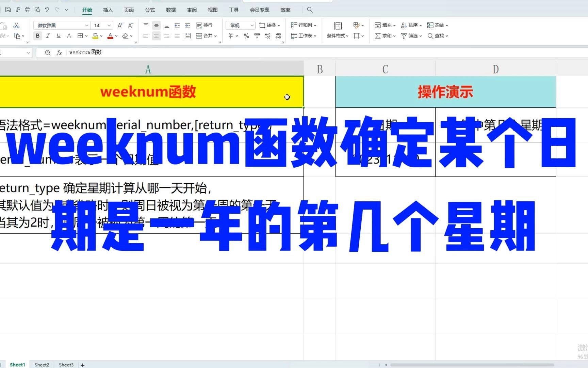Click the Decrease Decimal icon

(x=278, y=36)
